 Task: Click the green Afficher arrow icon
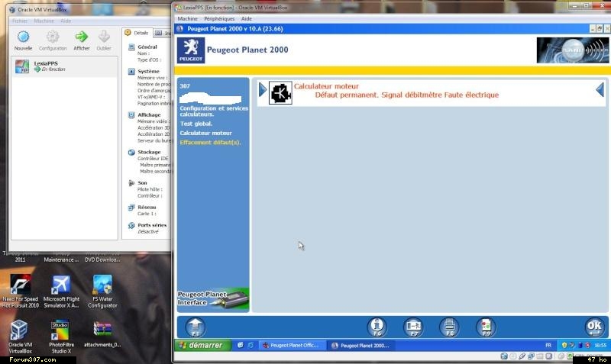coord(82,40)
